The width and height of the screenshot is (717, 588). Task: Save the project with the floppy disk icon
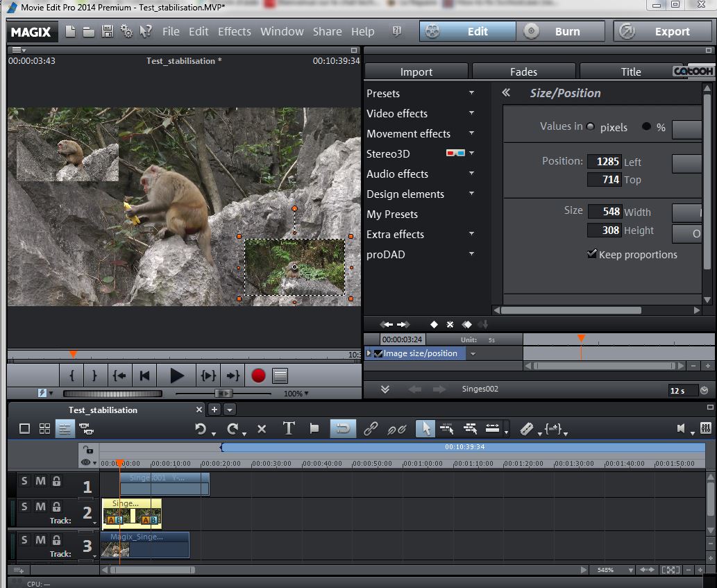(108, 31)
